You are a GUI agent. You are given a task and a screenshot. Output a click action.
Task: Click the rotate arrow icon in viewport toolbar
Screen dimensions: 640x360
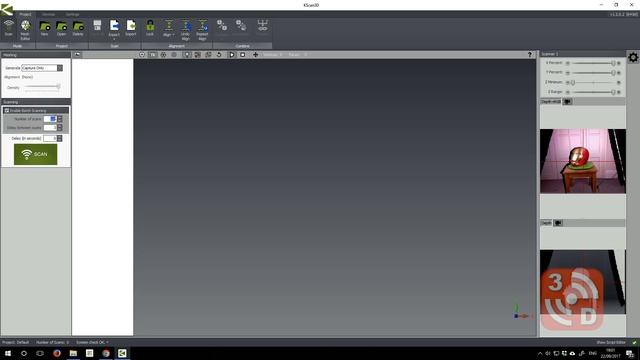pos(219,55)
